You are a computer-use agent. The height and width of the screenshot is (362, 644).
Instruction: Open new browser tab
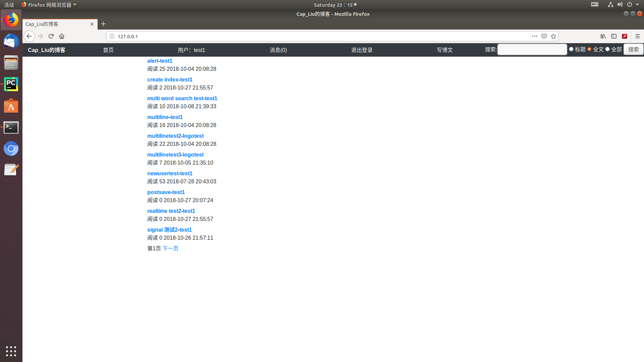click(x=103, y=24)
